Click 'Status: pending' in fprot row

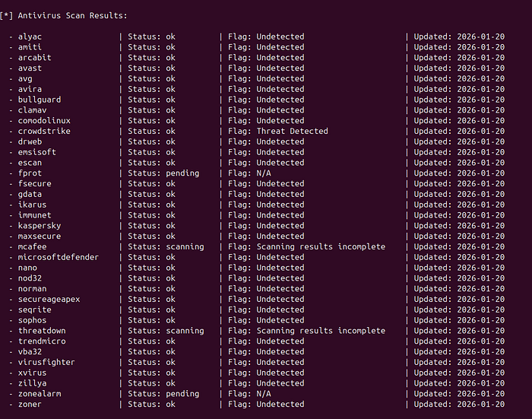[x=163, y=173]
